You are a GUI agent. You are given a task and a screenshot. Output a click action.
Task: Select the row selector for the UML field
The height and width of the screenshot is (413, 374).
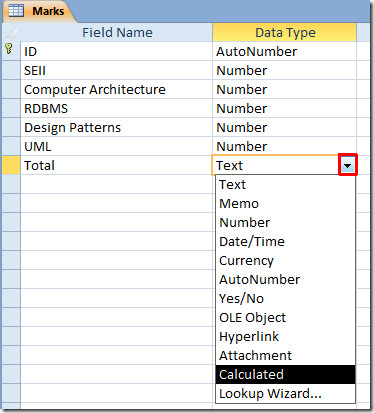(11, 146)
